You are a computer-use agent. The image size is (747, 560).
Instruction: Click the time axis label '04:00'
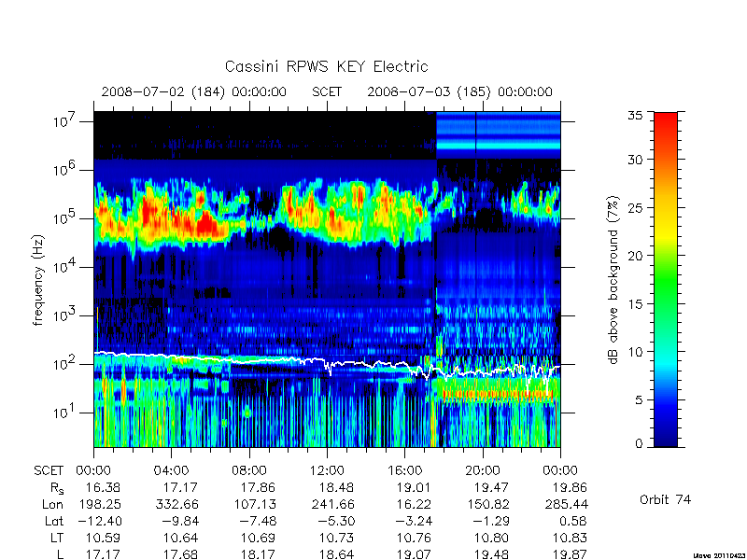171,470
